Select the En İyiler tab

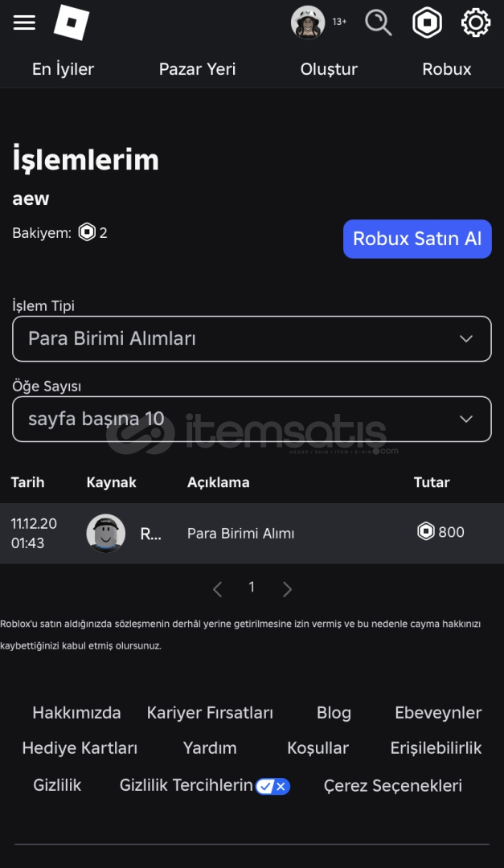[64, 69]
